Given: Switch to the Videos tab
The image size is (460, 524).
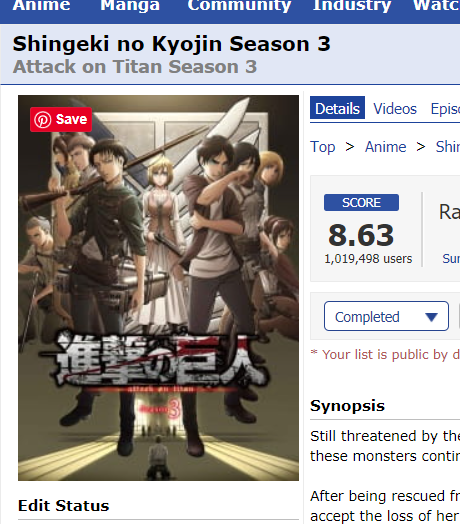Looking at the screenshot, I should click(x=395, y=109).
